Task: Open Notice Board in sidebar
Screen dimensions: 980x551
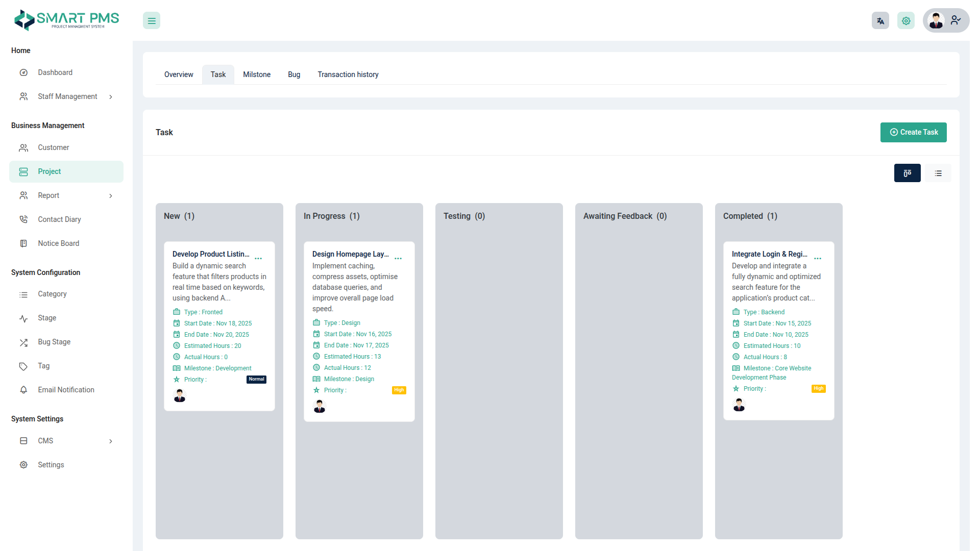Action: pos(58,243)
